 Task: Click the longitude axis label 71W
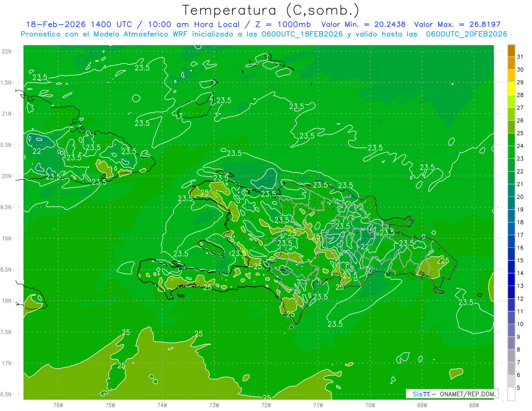pyautogui.click(x=318, y=405)
